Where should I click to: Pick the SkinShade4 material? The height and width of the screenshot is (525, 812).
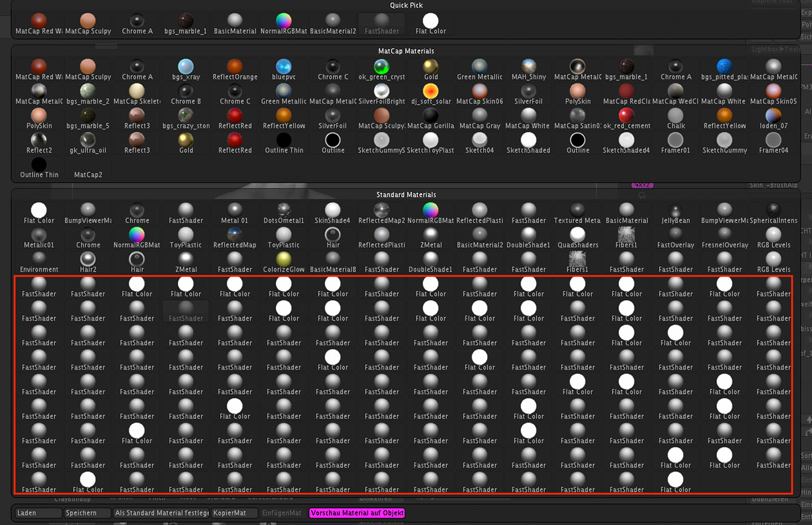coord(332,211)
